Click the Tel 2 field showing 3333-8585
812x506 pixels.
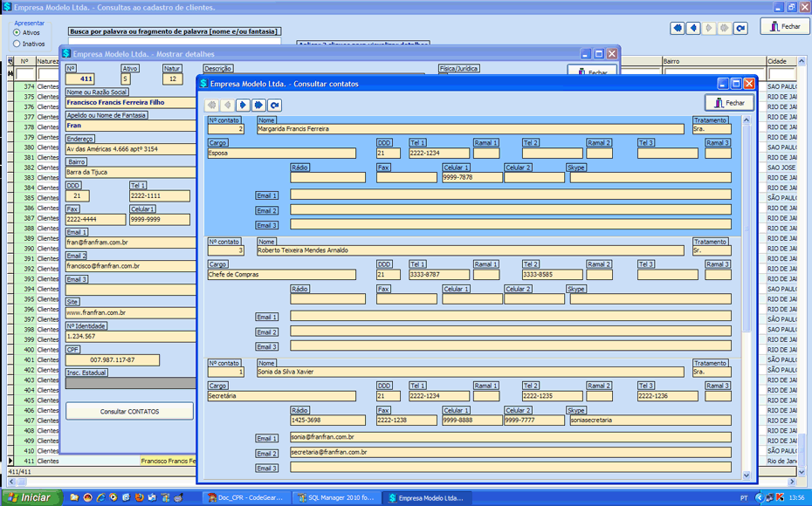tap(553, 275)
